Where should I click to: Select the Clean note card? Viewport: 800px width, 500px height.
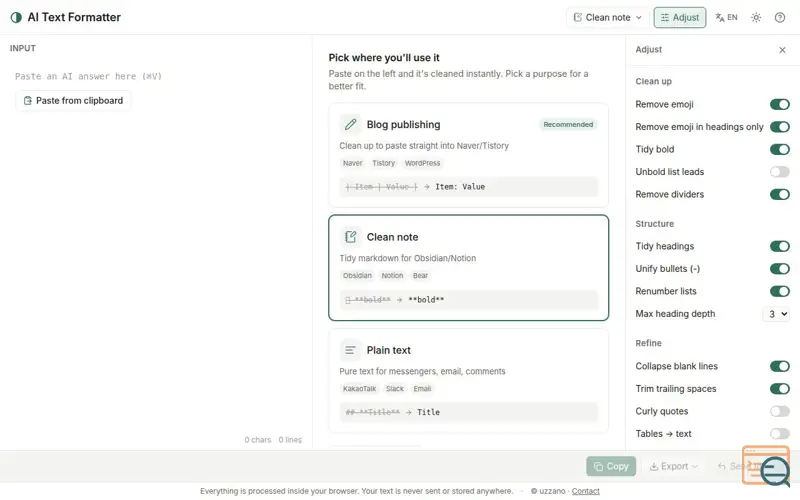468,268
